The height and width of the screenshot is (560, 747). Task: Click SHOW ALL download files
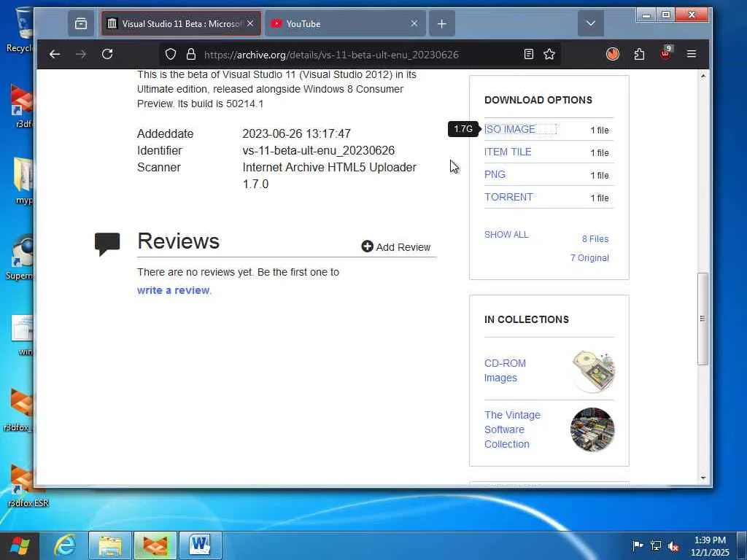coord(506,235)
